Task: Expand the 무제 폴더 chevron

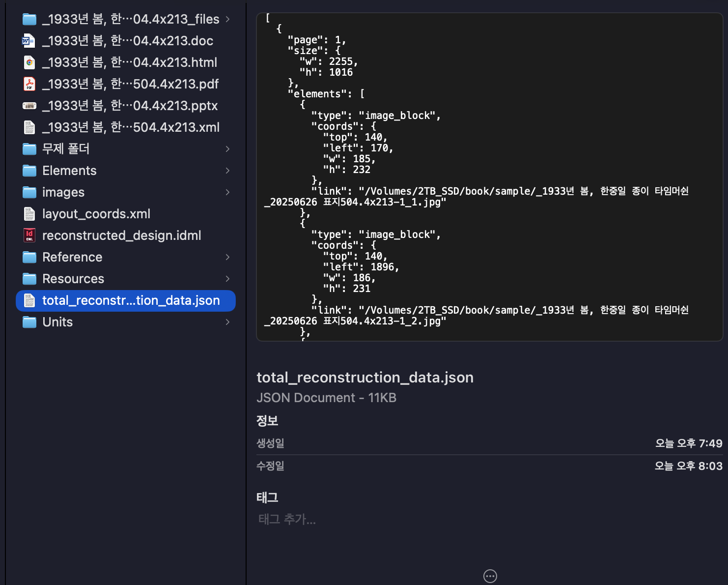Action: click(227, 148)
